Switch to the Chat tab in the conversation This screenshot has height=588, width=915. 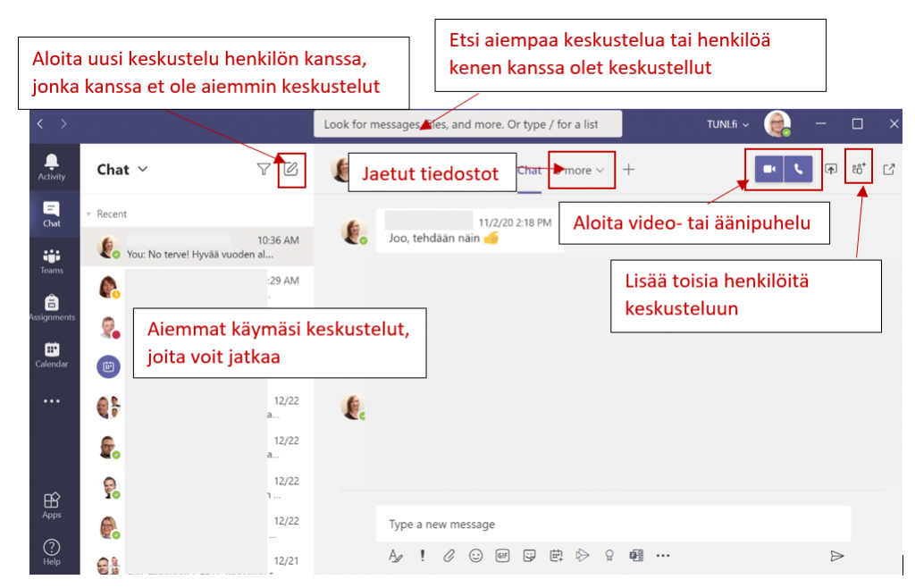pos(530,170)
